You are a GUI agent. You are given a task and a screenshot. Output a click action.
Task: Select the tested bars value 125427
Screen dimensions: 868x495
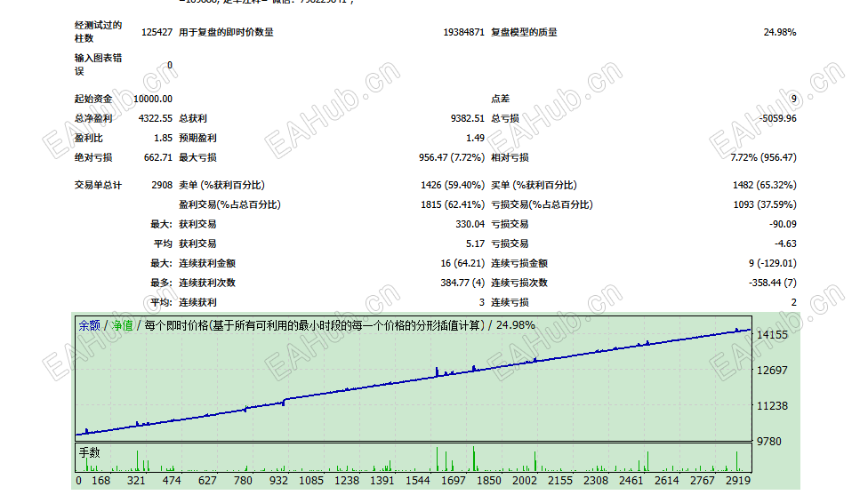point(157,32)
